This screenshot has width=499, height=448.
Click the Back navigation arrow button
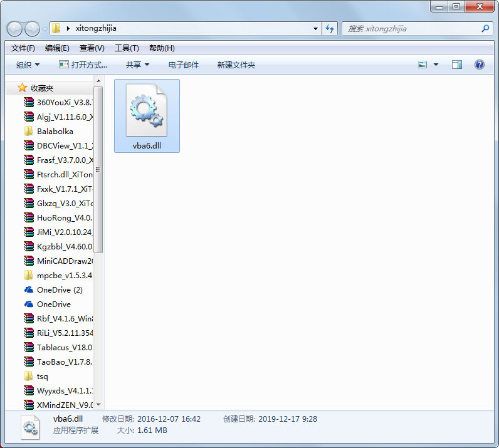tap(15, 29)
